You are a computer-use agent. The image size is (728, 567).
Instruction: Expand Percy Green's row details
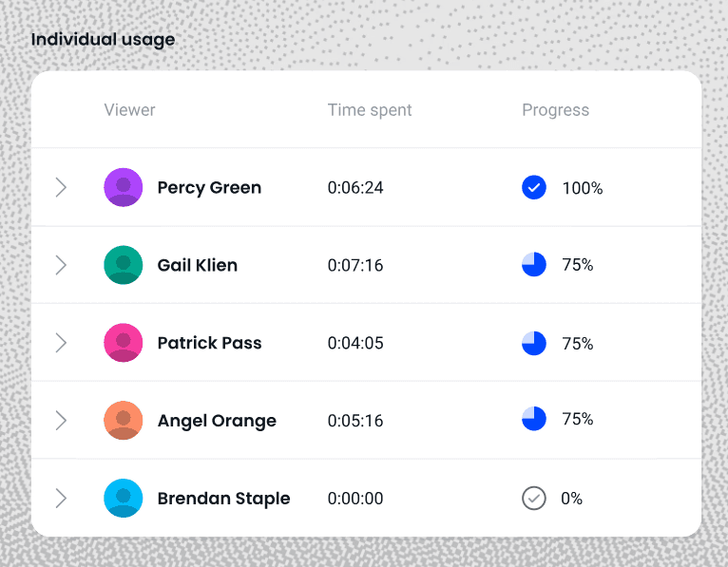(61, 187)
